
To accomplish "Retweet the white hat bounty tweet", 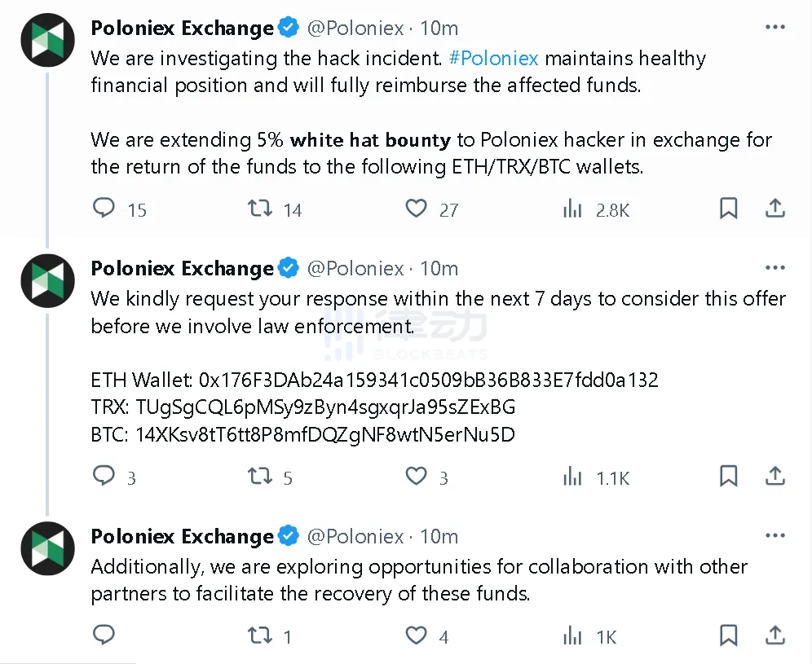I will 260,209.
